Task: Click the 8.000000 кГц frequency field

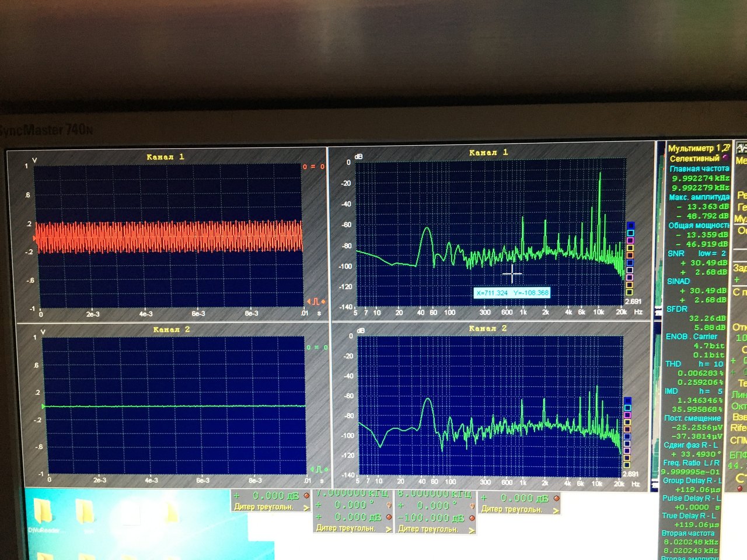Action: coord(435,494)
